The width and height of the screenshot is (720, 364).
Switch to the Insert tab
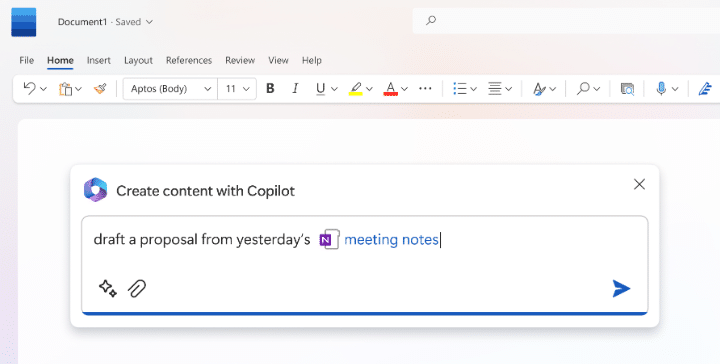[99, 60]
